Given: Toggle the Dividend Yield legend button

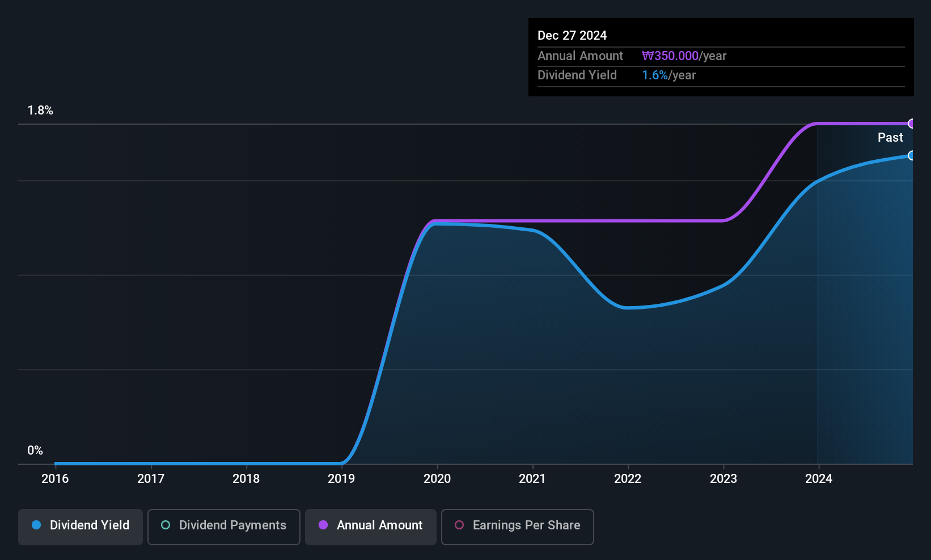Looking at the screenshot, I should (x=81, y=527).
